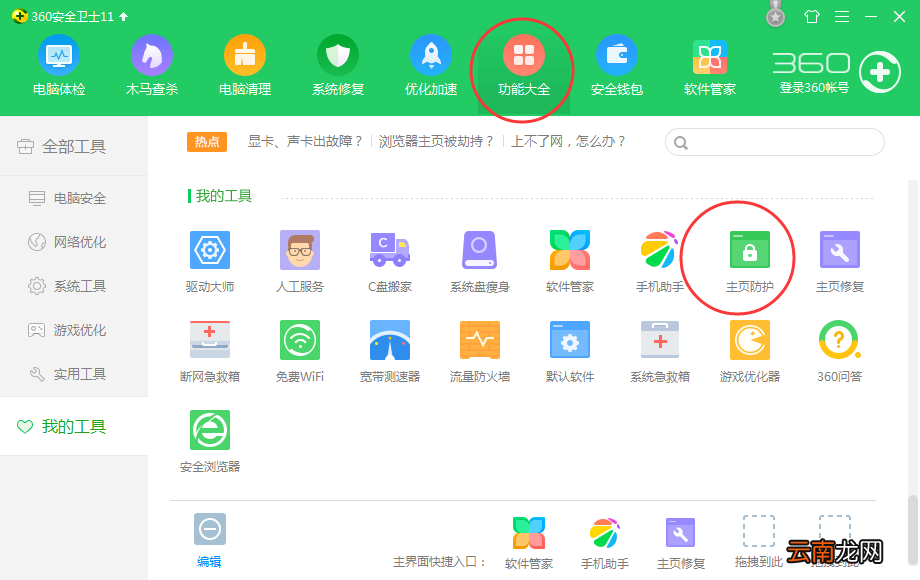Viewport: 920px width, 580px height.
Task: Click inside the tool search field
Action: (x=774, y=142)
